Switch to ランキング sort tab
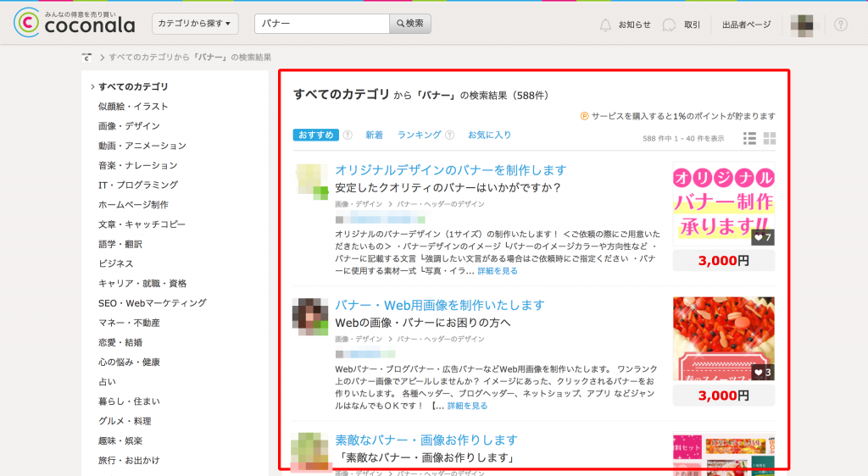 pyautogui.click(x=419, y=135)
